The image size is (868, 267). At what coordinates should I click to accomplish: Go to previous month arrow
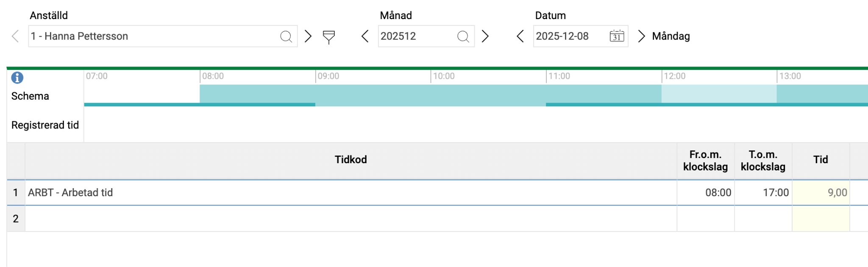click(x=365, y=36)
